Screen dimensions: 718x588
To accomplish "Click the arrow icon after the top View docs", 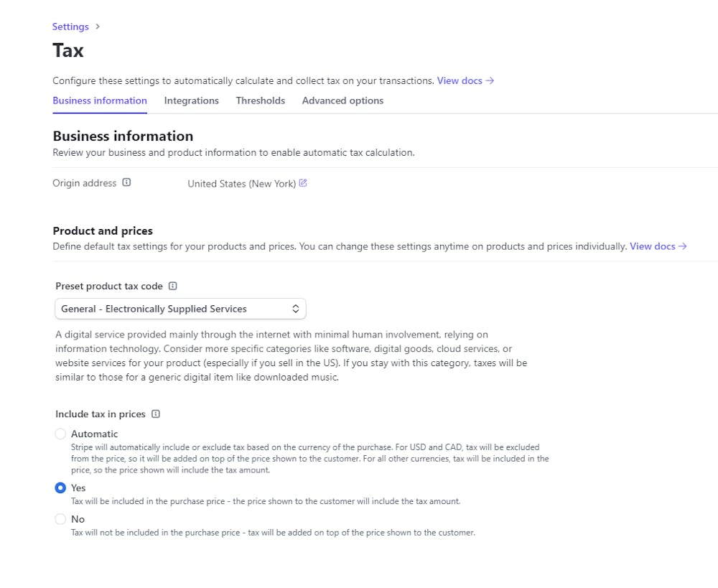I will [x=490, y=80].
